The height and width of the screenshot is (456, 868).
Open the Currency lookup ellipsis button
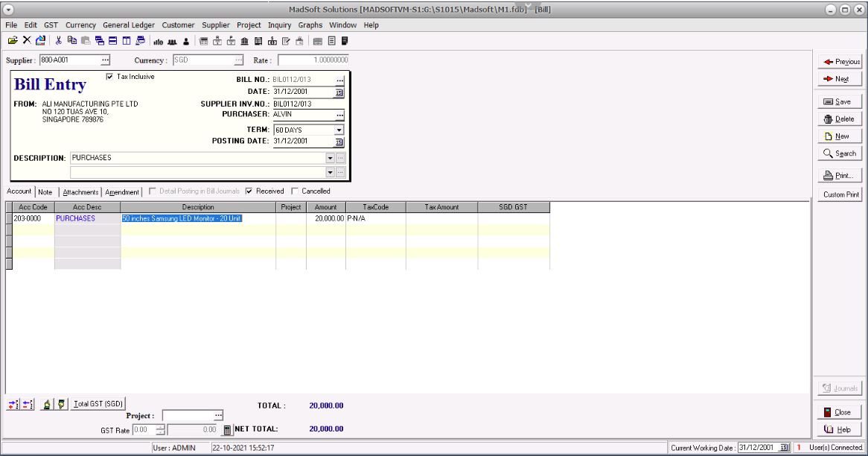239,60
